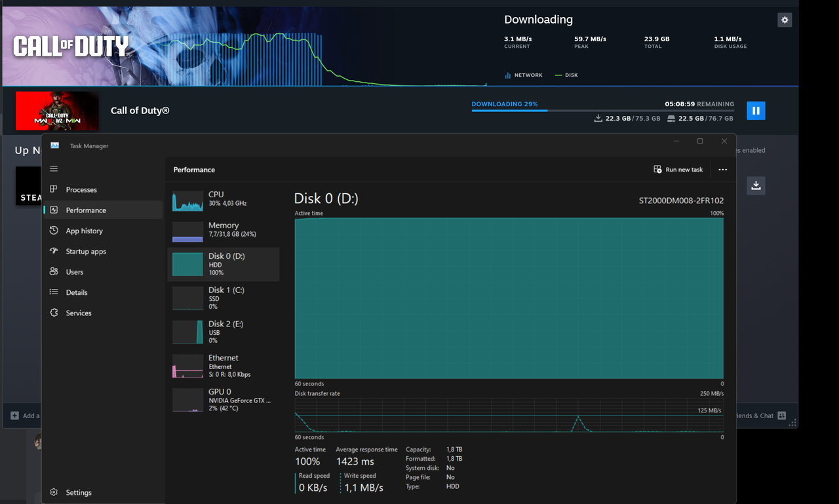Select Ethernet in performance list
The image size is (839, 504).
pos(223,366)
